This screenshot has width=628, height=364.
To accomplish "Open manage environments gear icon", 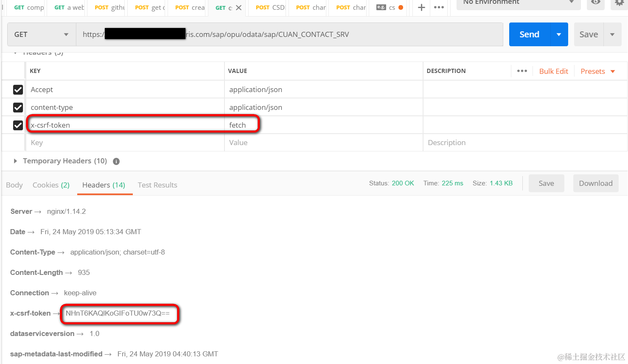I will pyautogui.click(x=620, y=3).
